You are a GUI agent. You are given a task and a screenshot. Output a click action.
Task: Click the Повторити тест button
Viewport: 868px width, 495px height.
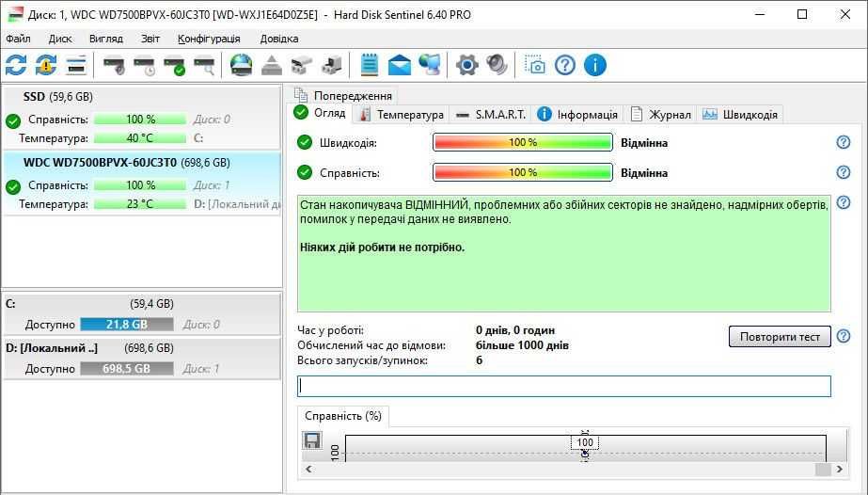(780, 337)
